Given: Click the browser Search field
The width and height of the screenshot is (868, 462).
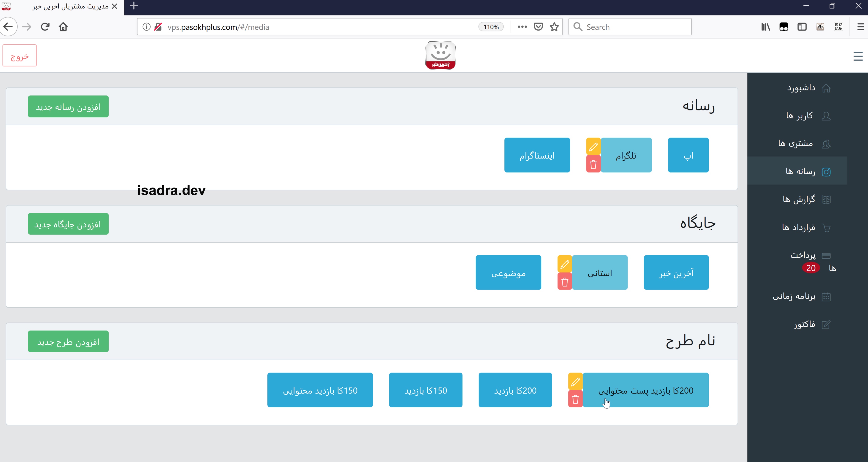Looking at the screenshot, I should coord(630,27).
